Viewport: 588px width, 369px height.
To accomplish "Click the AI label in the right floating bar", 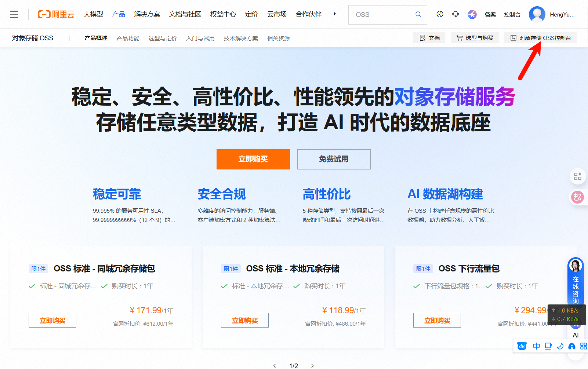I will [576, 335].
